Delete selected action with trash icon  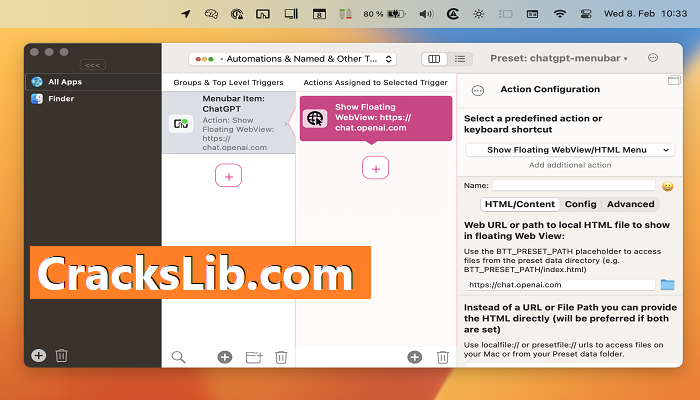click(442, 357)
